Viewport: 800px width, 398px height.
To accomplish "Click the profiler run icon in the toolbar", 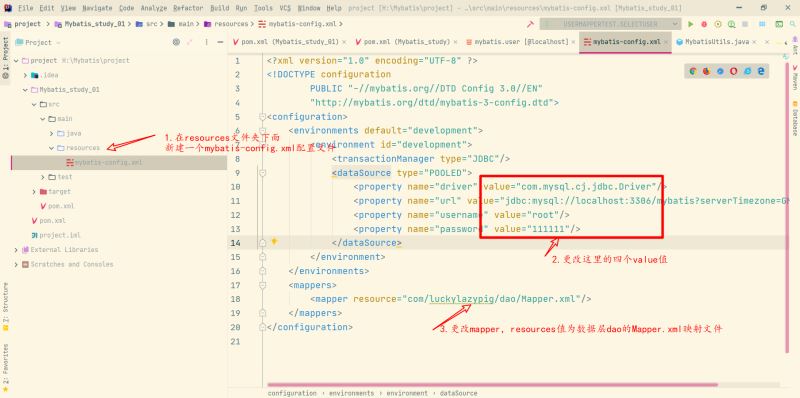I will pyautogui.click(x=732, y=24).
